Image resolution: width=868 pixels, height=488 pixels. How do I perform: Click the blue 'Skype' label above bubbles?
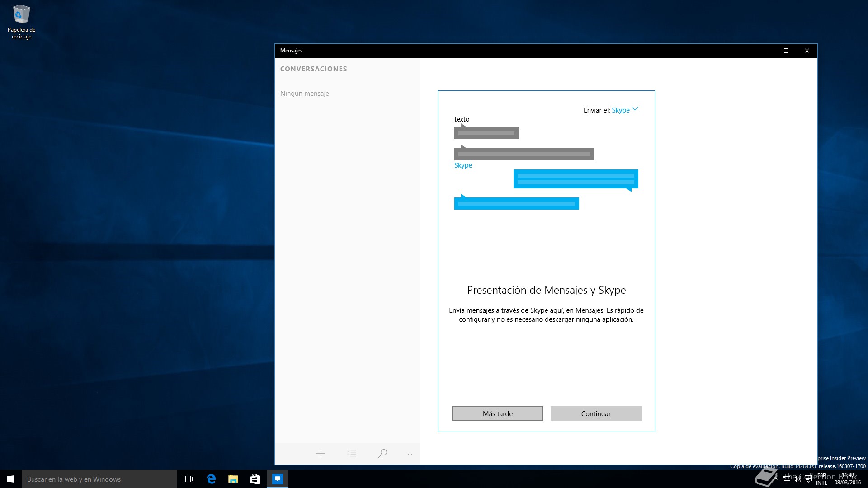(x=463, y=165)
